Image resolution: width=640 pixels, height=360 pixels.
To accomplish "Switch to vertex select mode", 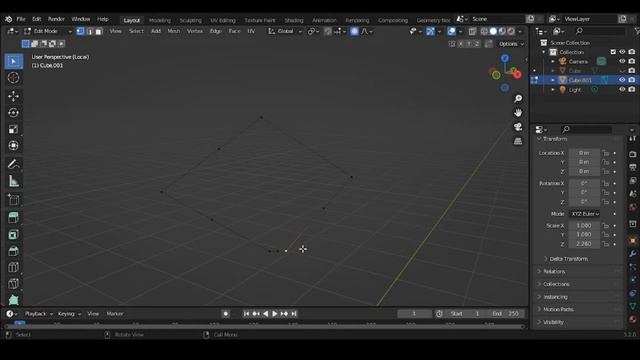I will 80,31.
